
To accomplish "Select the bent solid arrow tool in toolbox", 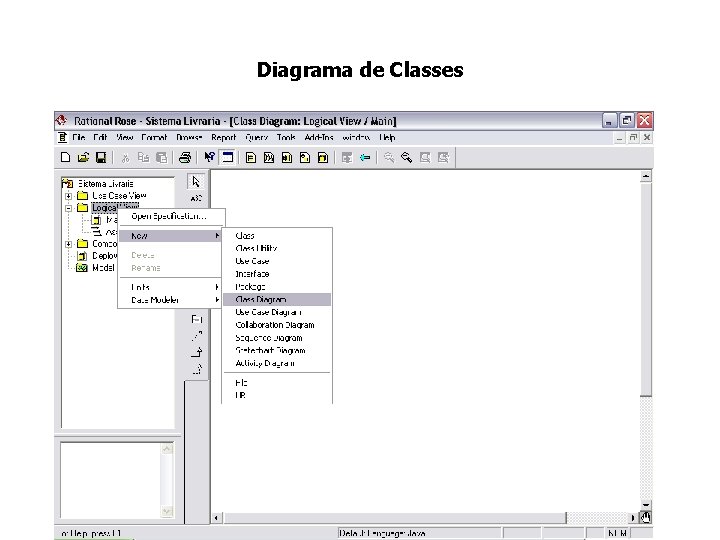I will coord(197,353).
